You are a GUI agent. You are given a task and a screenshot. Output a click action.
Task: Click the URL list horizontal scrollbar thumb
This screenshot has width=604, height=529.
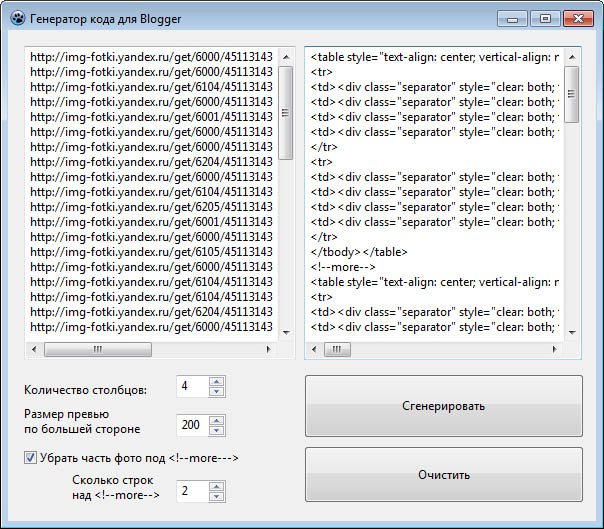(x=98, y=349)
